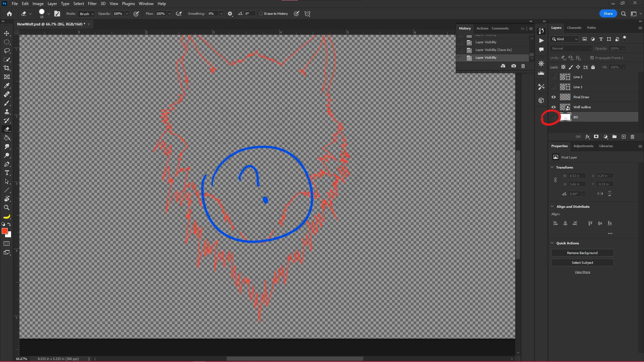Enable the Erase to History checkbox
Viewport: 644px width, 362px height.
[x=261, y=14]
